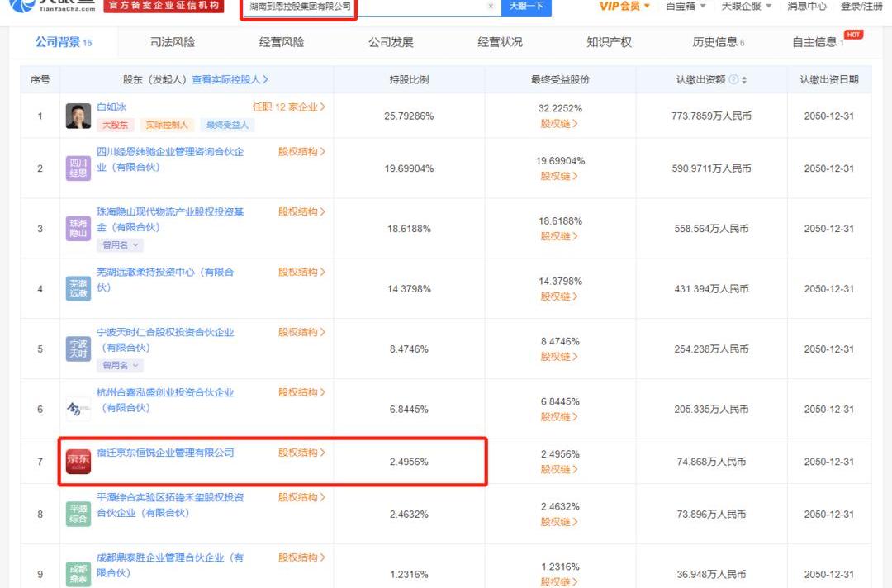Open the 百宝箱 dropdown

pos(686,7)
